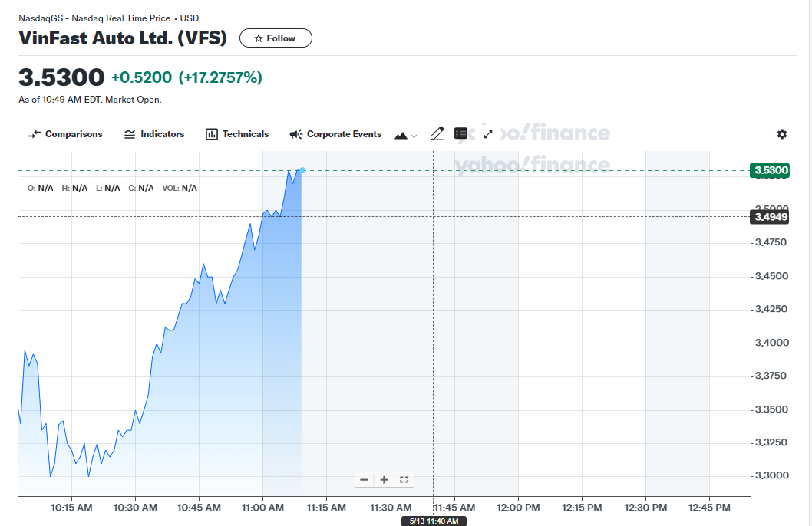Click the Indicators lines icon
Image resolution: width=812 pixels, height=526 pixels.
(x=130, y=134)
